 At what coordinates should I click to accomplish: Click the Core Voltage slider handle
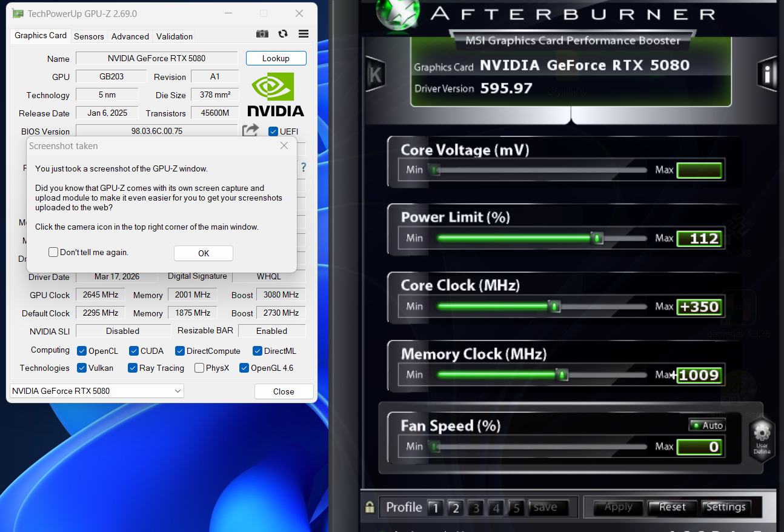click(x=434, y=170)
